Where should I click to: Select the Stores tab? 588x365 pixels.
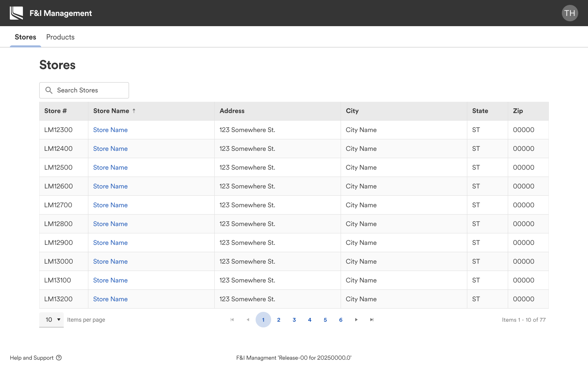(25, 37)
